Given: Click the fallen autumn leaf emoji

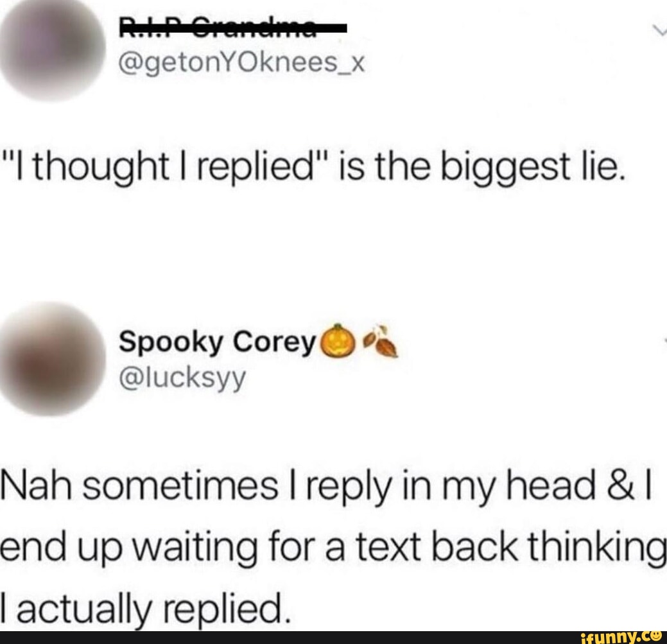Looking at the screenshot, I should click(x=380, y=341).
